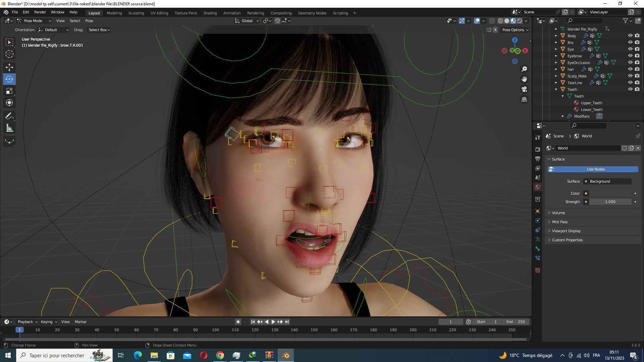Click the Windows search box in taskbar
Screen dimensions: 644x362
pyautogui.click(x=64, y=355)
